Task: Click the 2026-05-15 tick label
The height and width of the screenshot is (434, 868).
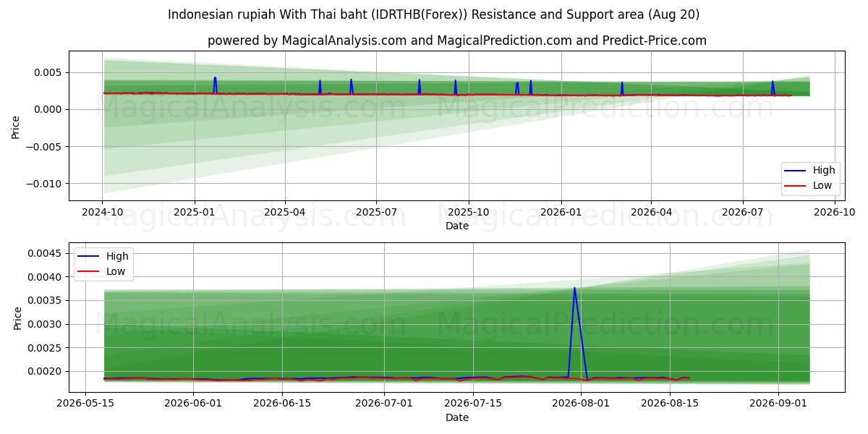Action: pyautogui.click(x=86, y=404)
